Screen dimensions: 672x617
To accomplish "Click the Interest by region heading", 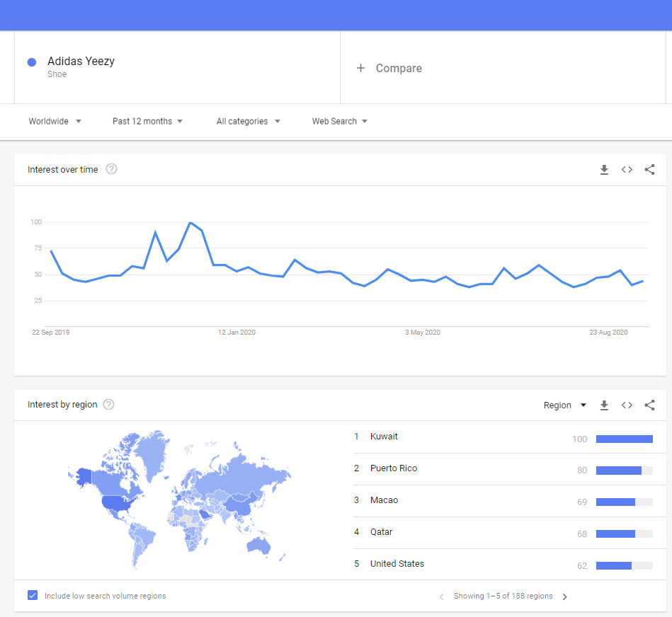I will [62, 405].
